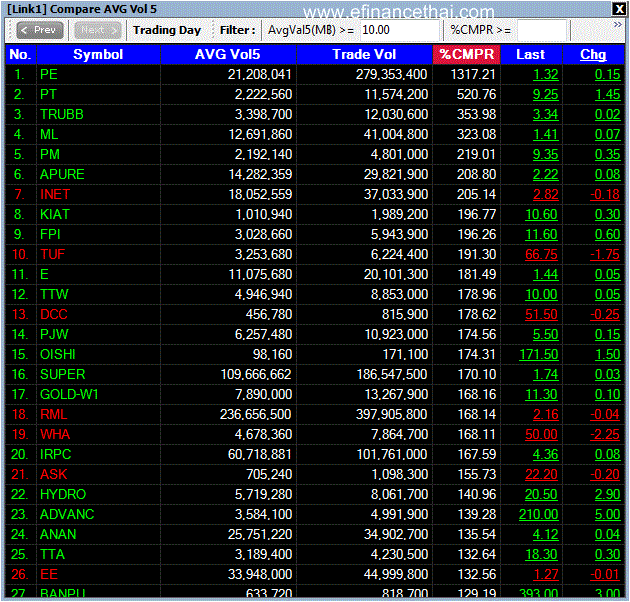The width and height of the screenshot is (630, 602).
Task: Select the ML symbol
Action: coord(49,134)
